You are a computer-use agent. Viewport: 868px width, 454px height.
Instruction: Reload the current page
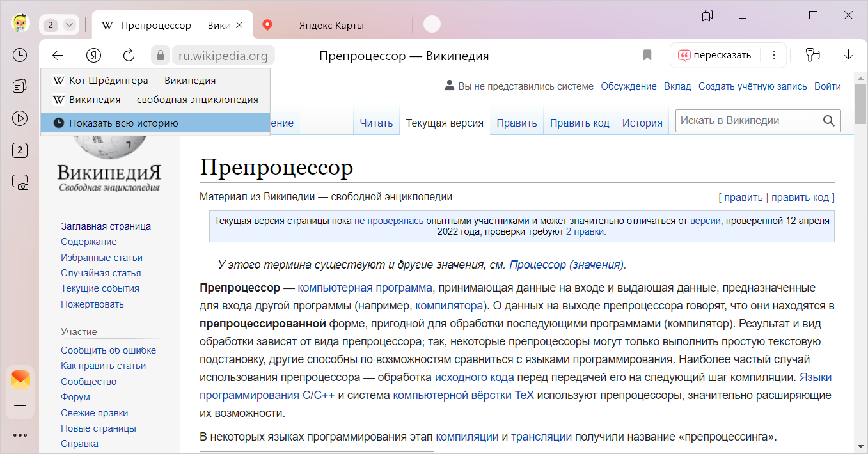[129, 56]
